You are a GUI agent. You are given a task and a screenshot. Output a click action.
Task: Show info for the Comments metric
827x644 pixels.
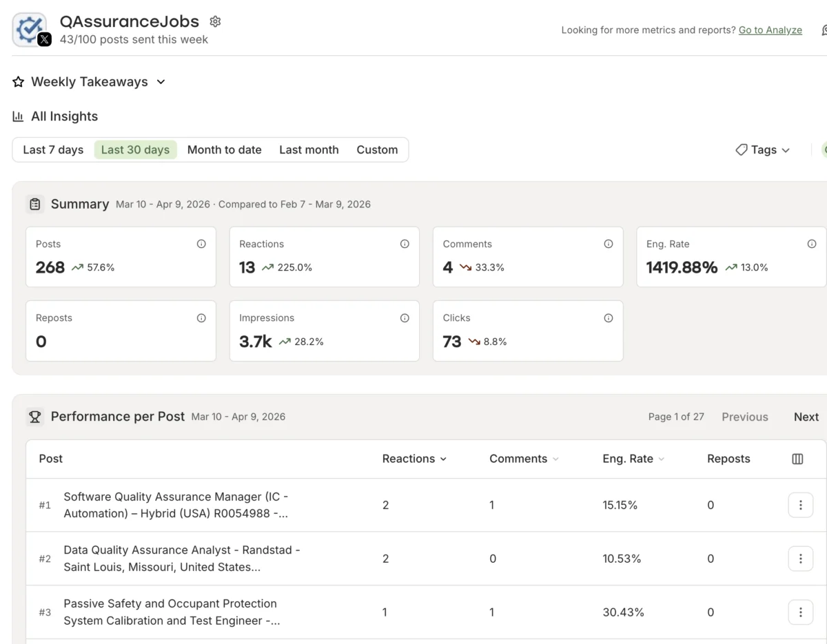(609, 244)
